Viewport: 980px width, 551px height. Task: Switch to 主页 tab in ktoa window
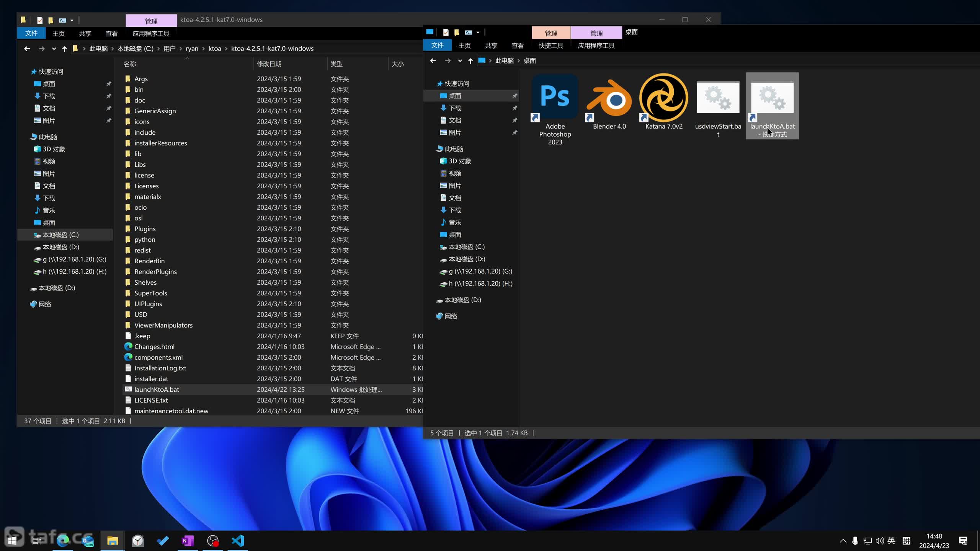(x=59, y=33)
